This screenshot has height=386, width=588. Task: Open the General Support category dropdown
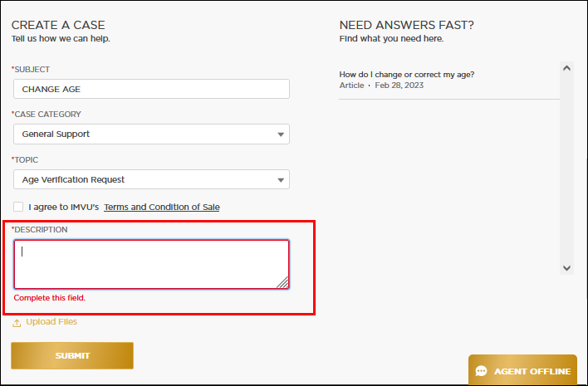[x=151, y=134]
